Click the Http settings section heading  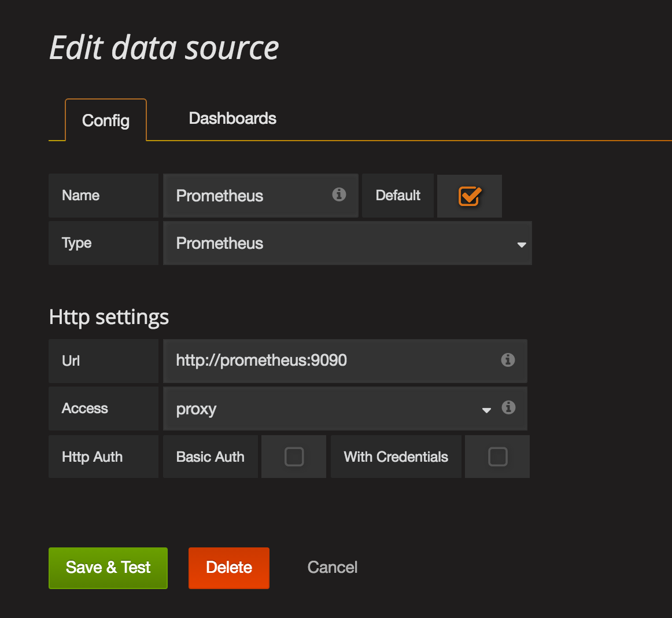pyautogui.click(x=109, y=317)
